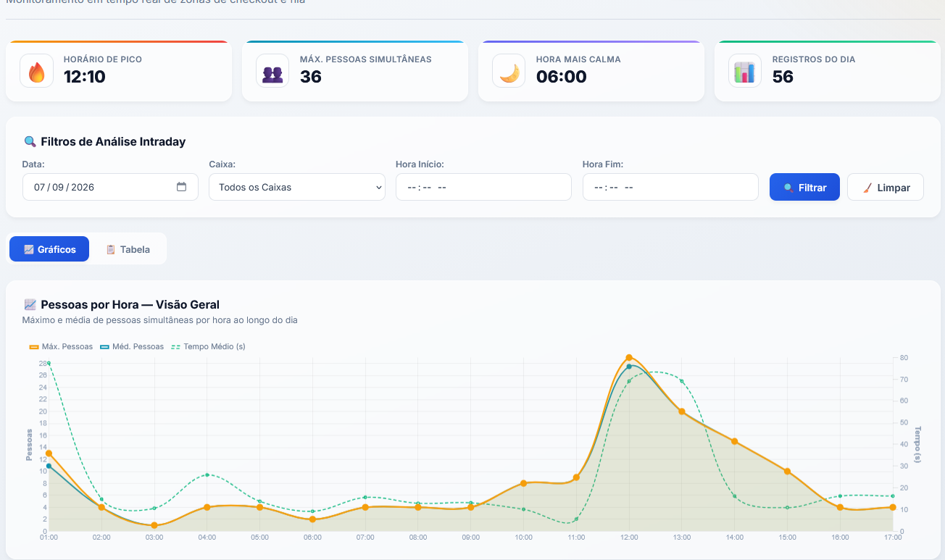Viewport: 945px width, 560px height.
Task: Select the green Tempo Médio point at 04:00
Action: 207,475
